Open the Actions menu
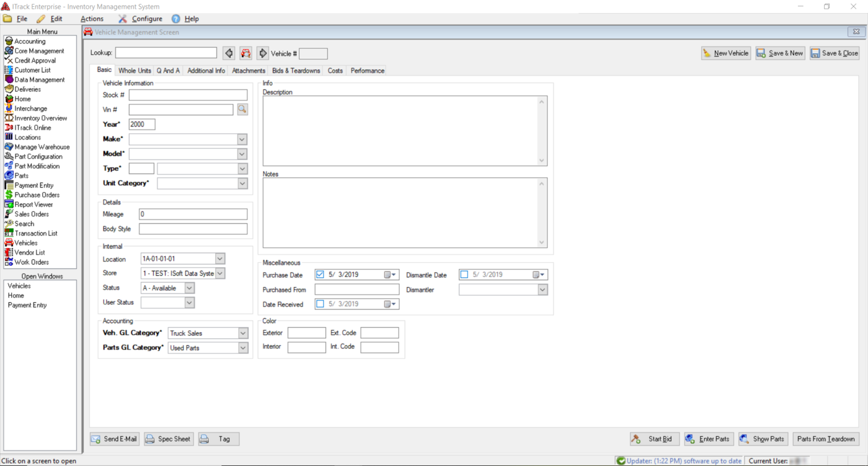868x466 pixels. click(92, 19)
